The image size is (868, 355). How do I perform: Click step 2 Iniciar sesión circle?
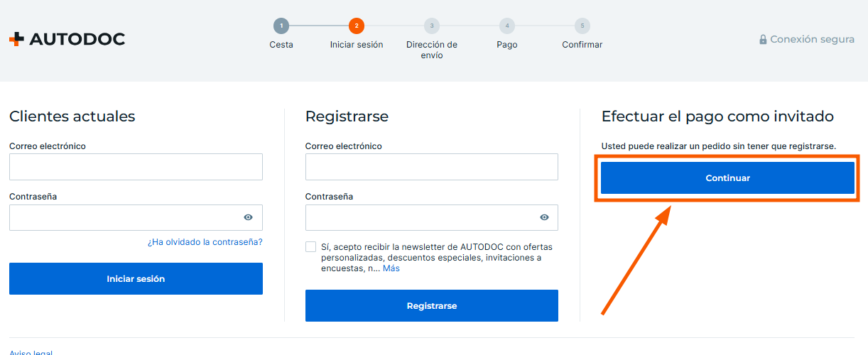pos(357,26)
